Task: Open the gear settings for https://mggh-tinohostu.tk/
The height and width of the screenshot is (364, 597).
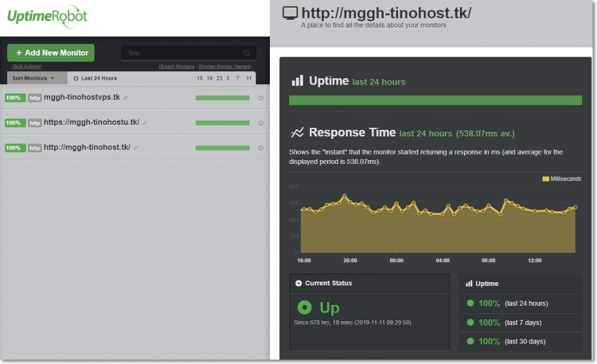Action: (x=261, y=123)
